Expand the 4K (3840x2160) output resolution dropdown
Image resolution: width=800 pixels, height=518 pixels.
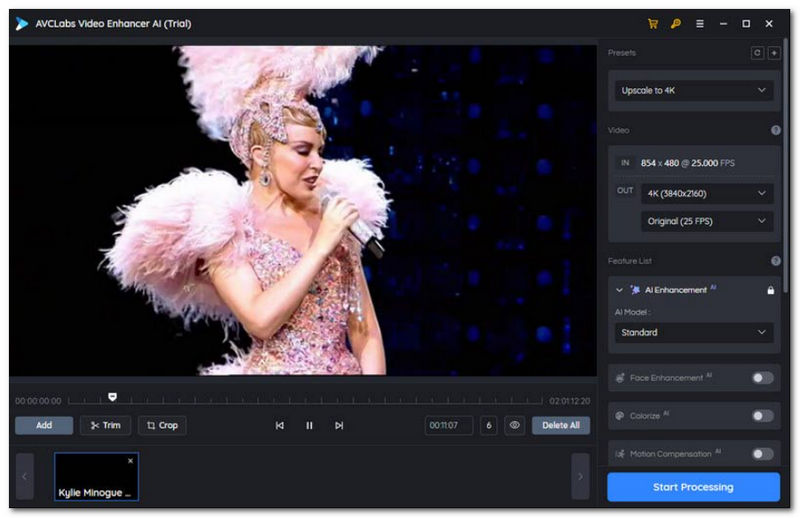(x=706, y=193)
